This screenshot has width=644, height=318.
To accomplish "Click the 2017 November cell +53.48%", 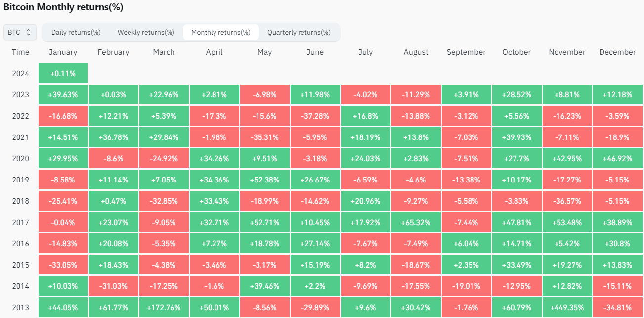I will (x=567, y=222).
